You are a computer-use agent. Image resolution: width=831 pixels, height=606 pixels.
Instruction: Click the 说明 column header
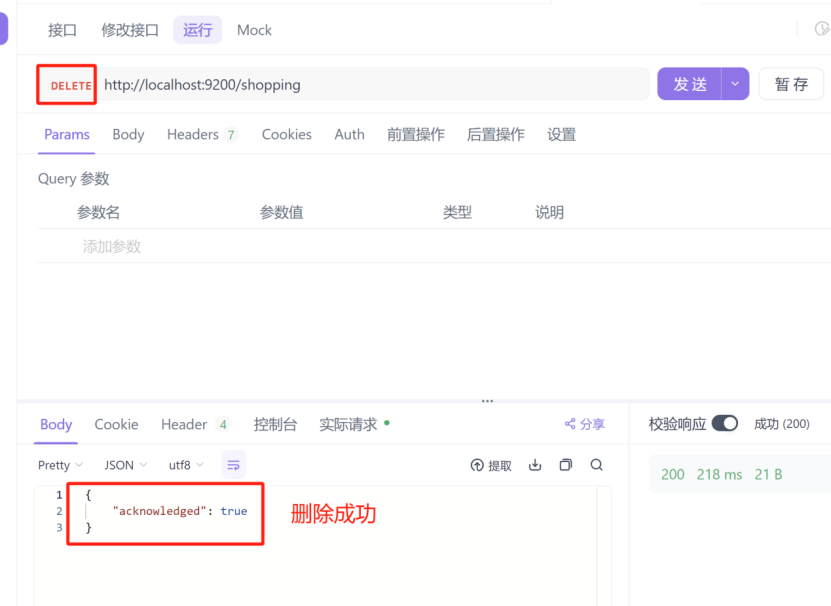pos(549,213)
